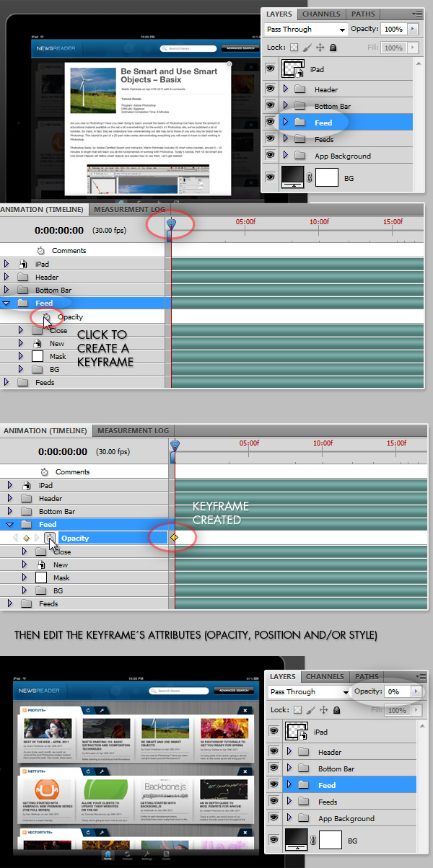Image resolution: width=433 pixels, height=868 pixels.
Task: Open the 100% Opacity slider arrow, top Layers panel
Action: [413, 30]
